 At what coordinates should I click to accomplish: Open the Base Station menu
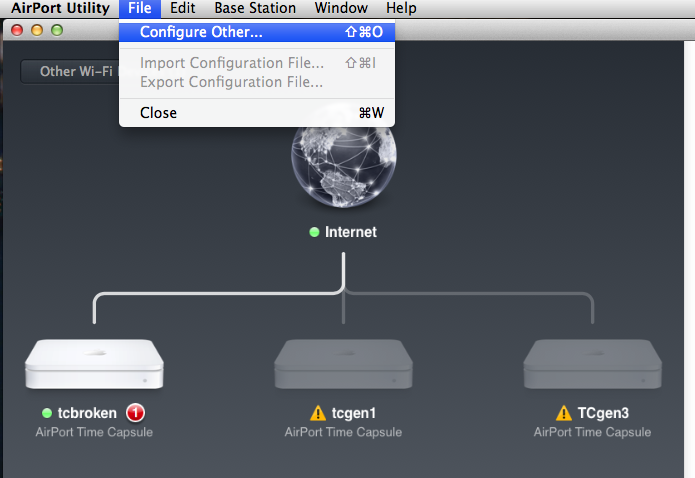tap(255, 8)
